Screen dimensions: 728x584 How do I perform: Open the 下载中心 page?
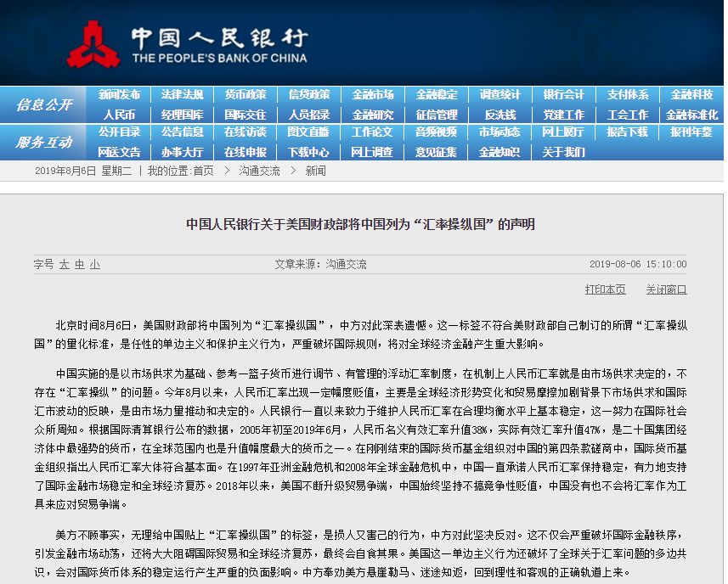(308, 152)
